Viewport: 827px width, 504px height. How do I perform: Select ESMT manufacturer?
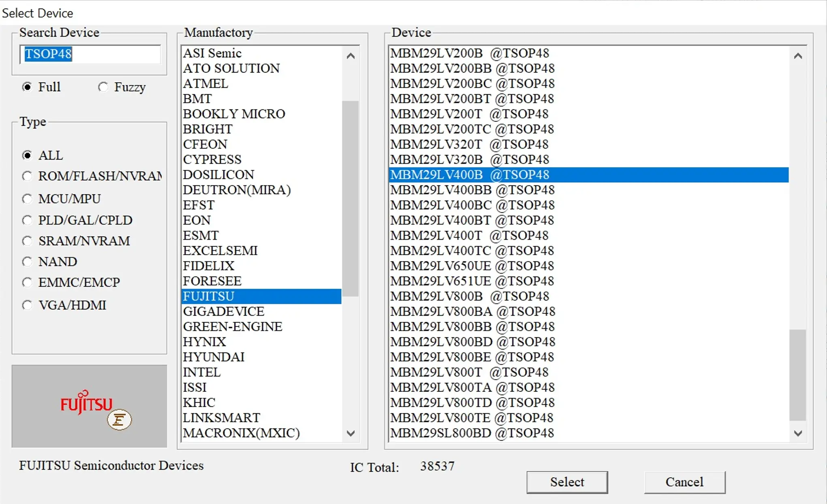[261, 235]
